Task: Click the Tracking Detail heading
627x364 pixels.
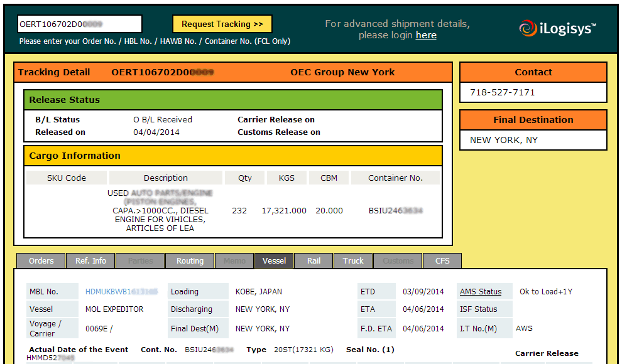Action: pyautogui.click(x=54, y=72)
